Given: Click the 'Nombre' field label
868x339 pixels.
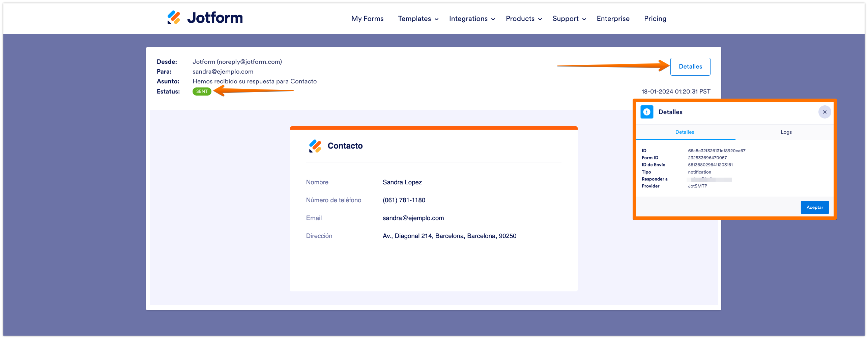Looking at the screenshot, I should 317,182.
